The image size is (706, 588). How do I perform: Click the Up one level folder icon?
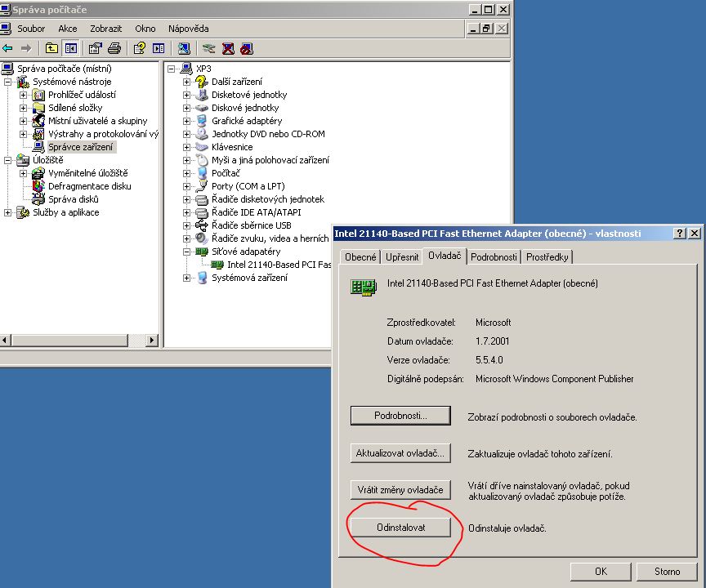click(x=51, y=48)
